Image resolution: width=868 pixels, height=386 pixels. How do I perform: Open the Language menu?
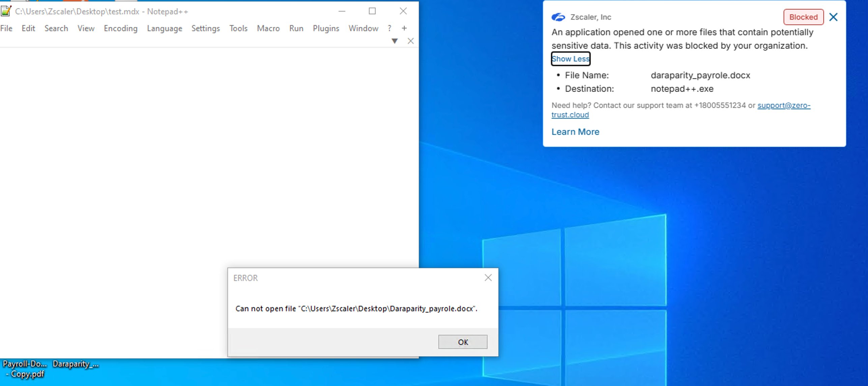click(x=165, y=28)
